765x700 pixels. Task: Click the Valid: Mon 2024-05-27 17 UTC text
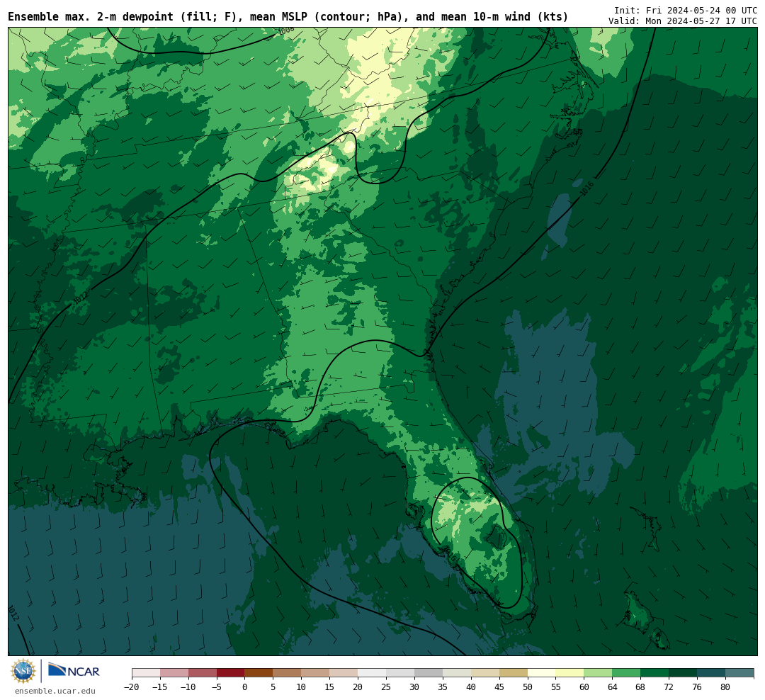click(683, 21)
